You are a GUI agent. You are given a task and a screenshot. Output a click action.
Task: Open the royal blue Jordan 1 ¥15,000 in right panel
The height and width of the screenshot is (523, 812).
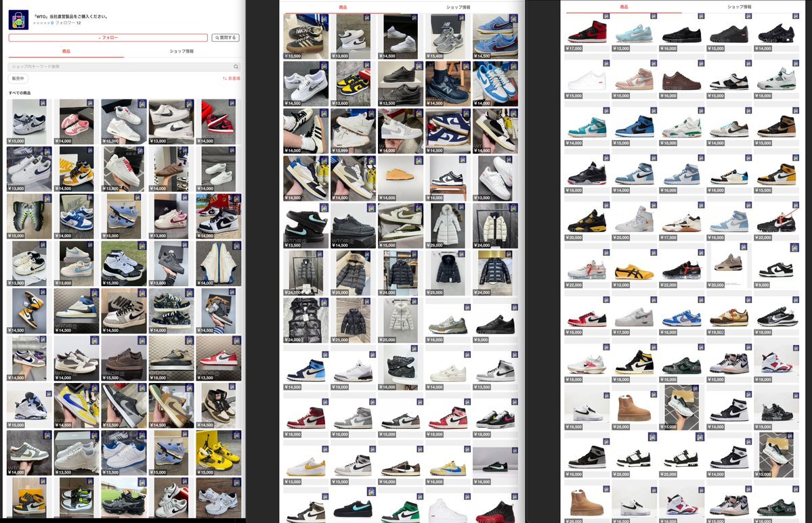pyautogui.click(x=635, y=127)
